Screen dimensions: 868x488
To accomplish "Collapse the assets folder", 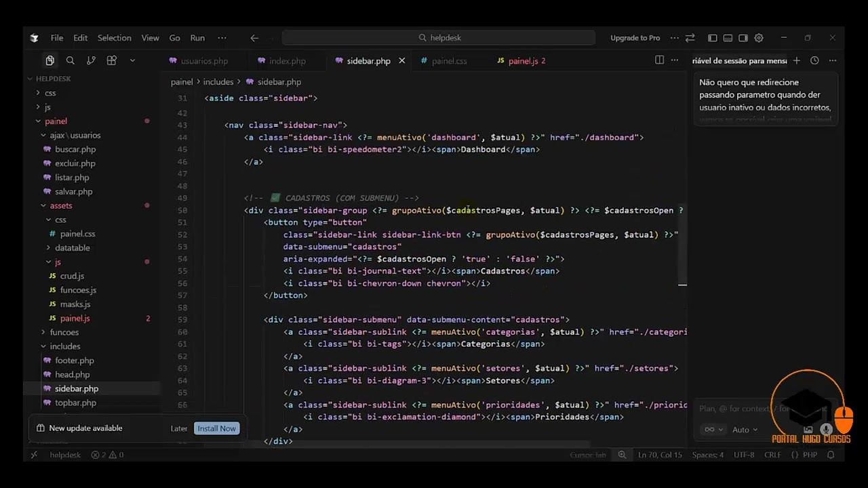I will (x=60, y=205).
